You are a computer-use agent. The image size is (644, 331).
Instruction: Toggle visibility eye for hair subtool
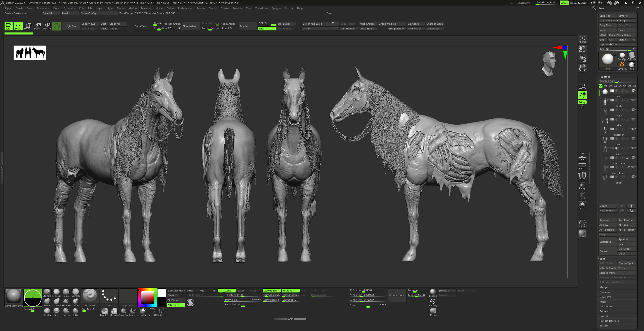(633, 110)
